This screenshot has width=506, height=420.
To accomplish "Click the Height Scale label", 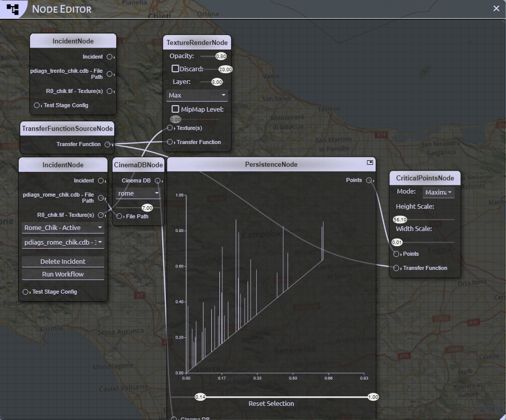I will click(415, 206).
